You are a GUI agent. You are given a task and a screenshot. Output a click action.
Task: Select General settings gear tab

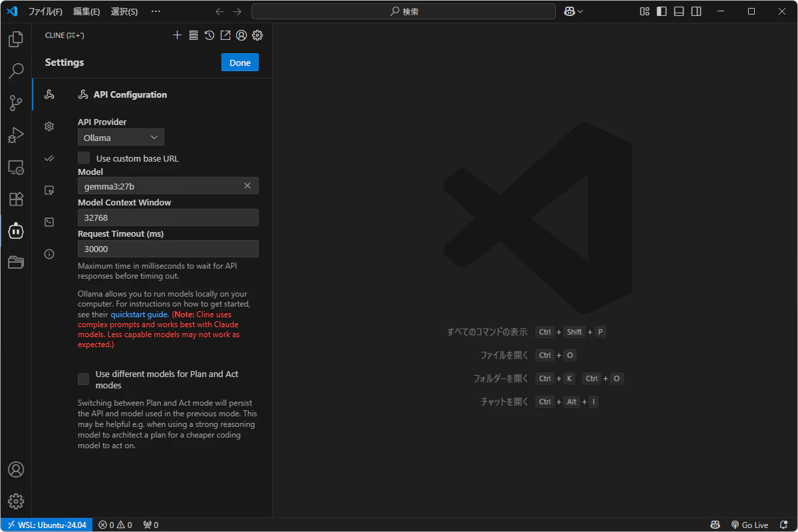[49, 126]
